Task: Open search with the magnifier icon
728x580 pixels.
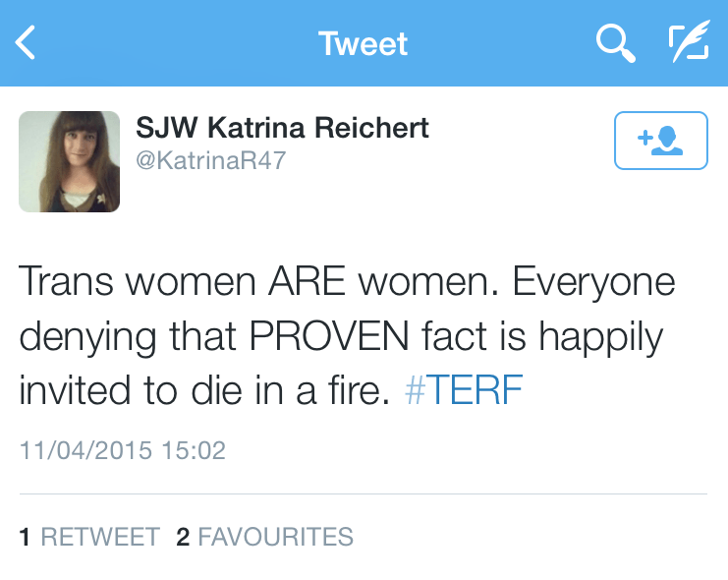Action: 615,43
